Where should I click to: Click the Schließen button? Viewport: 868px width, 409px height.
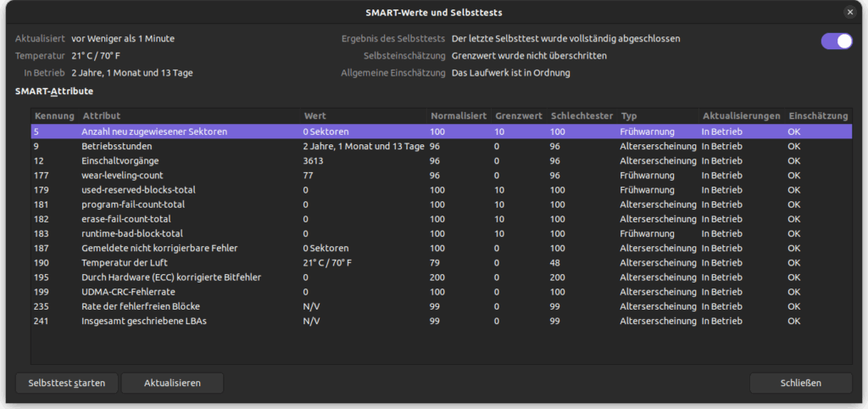click(800, 383)
